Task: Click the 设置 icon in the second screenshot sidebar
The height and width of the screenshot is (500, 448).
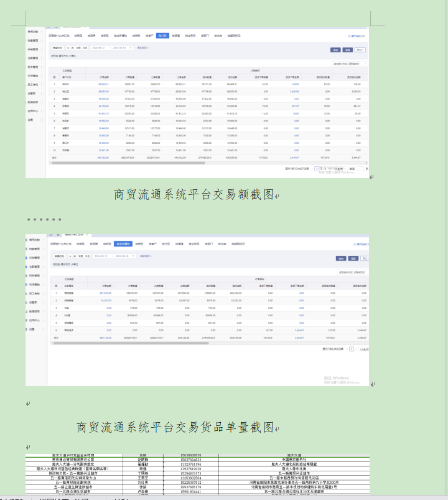Action: click(27, 329)
